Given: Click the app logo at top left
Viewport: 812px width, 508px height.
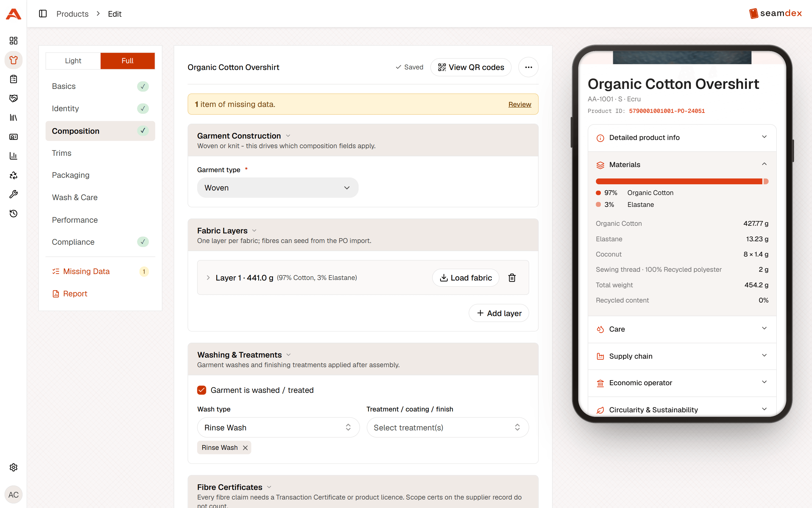Looking at the screenshot, I should tap(14, 14).
